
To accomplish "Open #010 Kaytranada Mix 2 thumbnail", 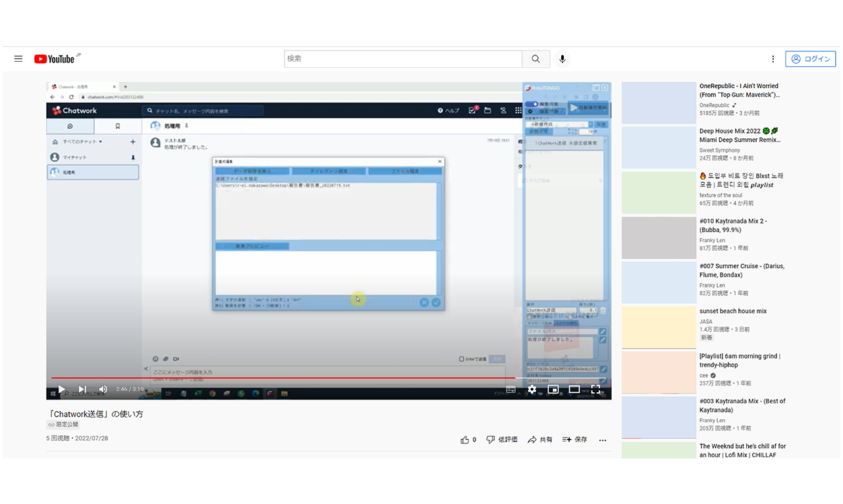I will click(659, 238).
